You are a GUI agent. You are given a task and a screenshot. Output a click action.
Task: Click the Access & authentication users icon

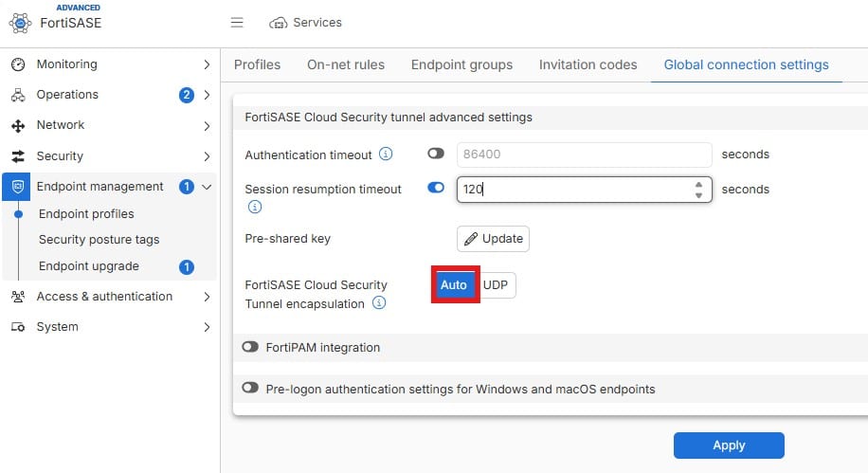pos(18,297)
